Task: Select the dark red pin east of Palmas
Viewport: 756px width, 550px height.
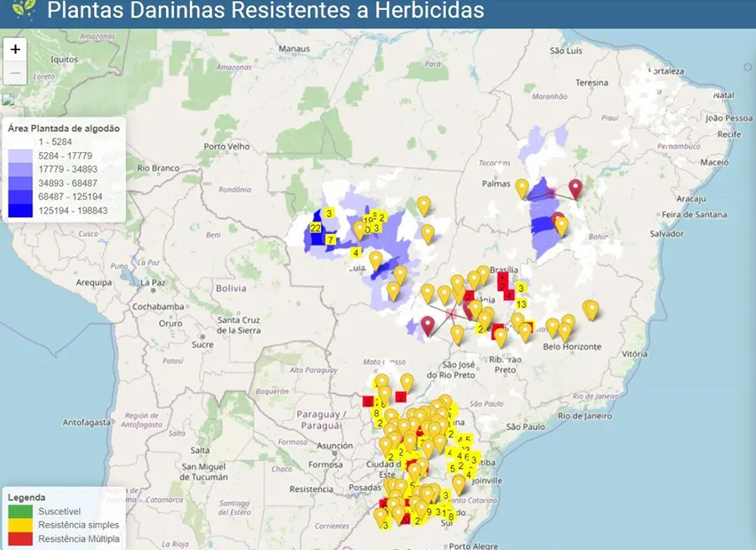Action: (x=575, y=188)
